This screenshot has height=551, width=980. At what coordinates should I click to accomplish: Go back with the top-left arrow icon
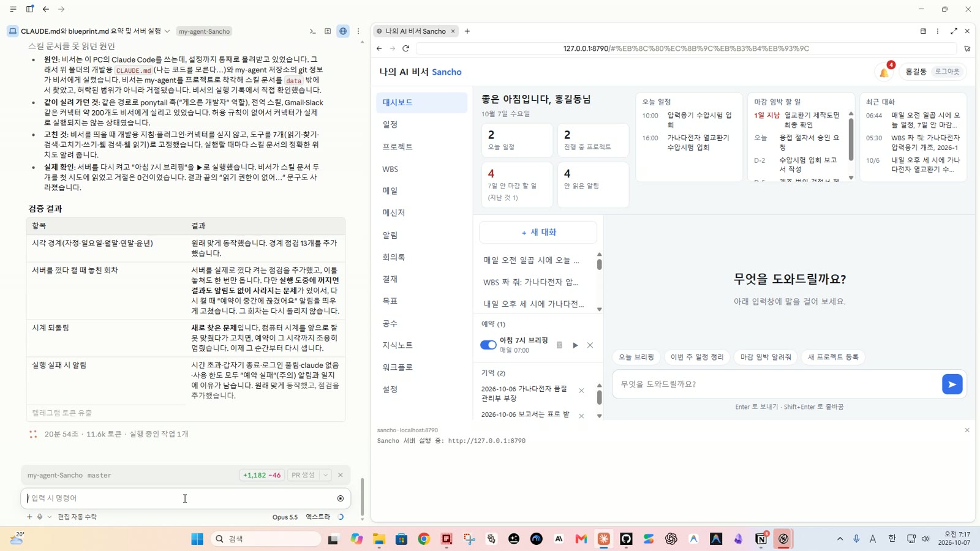(x=46, y=9)
